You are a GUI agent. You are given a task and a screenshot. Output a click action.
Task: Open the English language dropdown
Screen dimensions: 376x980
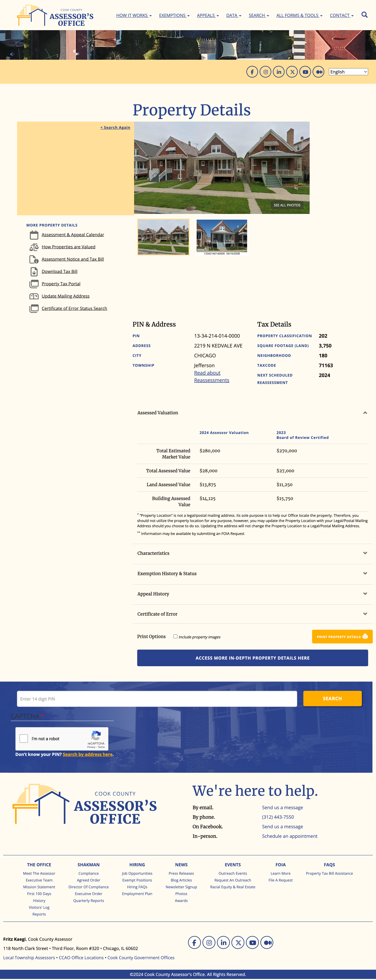(x=348, y=72)
